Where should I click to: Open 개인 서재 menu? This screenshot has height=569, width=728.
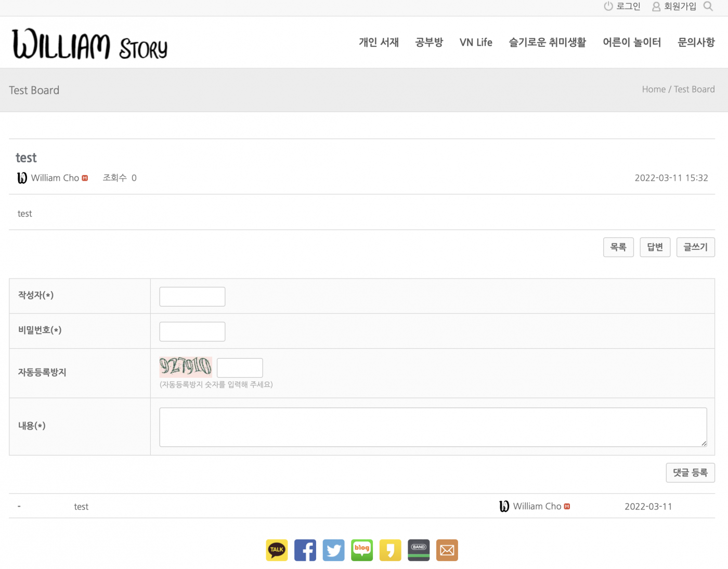[379, 42]
